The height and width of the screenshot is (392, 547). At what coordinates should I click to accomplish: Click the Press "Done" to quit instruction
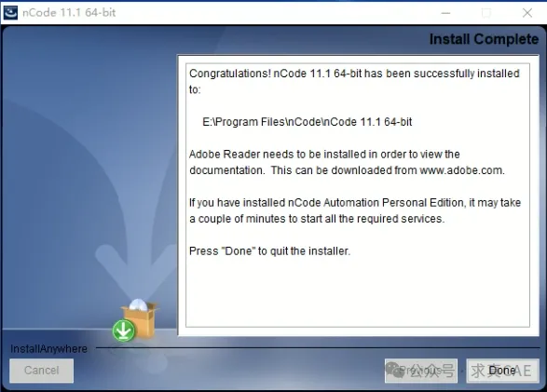(x=269, y=251)
